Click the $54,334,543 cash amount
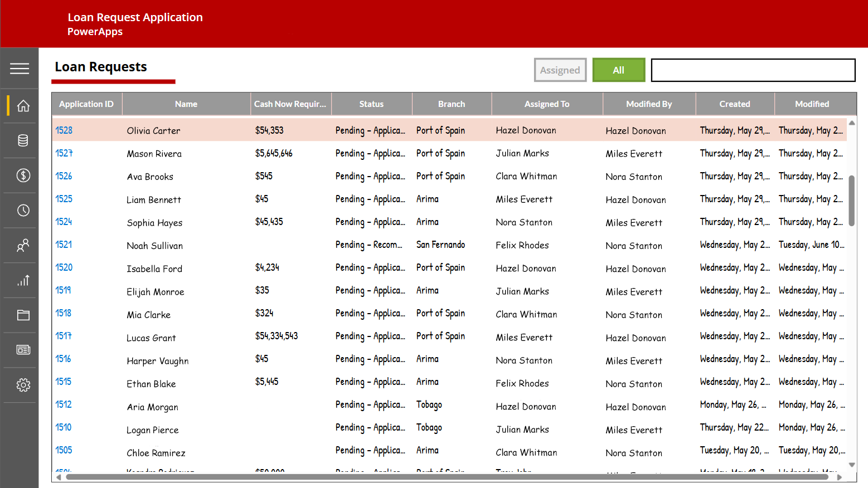868x488 pixels. pyautogui.click(x=277, y=336)
